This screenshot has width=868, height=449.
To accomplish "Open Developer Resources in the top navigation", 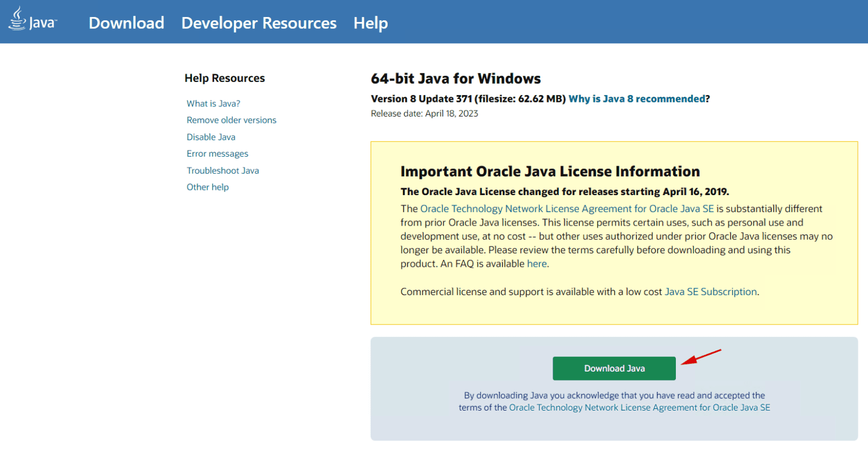I will (259, 23).
